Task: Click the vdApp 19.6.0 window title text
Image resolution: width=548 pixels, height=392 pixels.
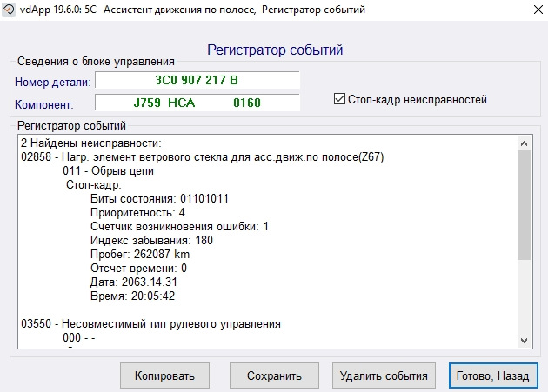Action: pyautogui.click(x=192, y=10)
